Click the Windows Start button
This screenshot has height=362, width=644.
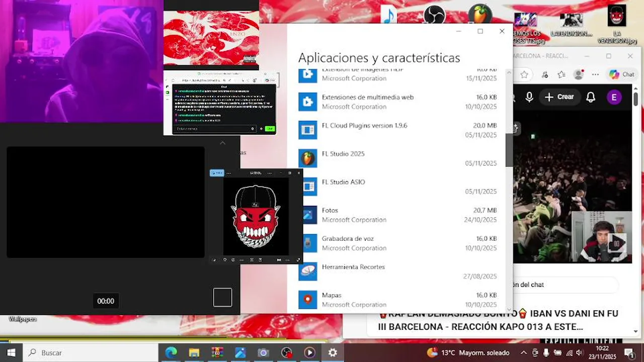pos(11,353)
